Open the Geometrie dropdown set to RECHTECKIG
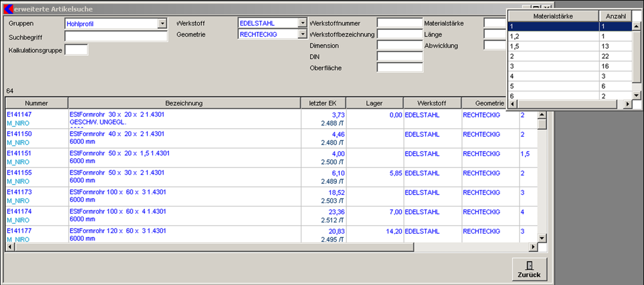The height and width of the screenshot is (285, 644). click(302, 35)
